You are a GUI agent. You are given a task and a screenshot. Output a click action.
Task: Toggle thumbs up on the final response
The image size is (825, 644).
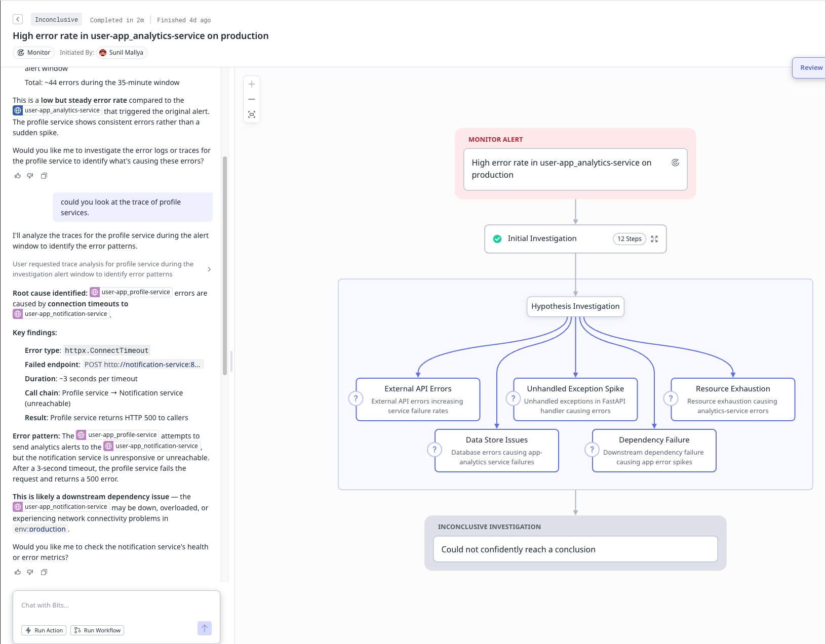[17, 572]
